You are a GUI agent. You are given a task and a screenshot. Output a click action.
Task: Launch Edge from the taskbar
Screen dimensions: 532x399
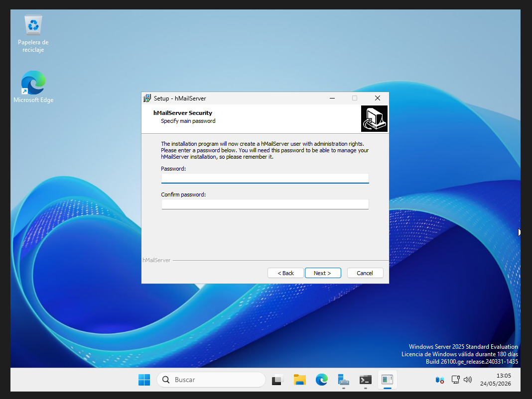click(x=322, y=380)
